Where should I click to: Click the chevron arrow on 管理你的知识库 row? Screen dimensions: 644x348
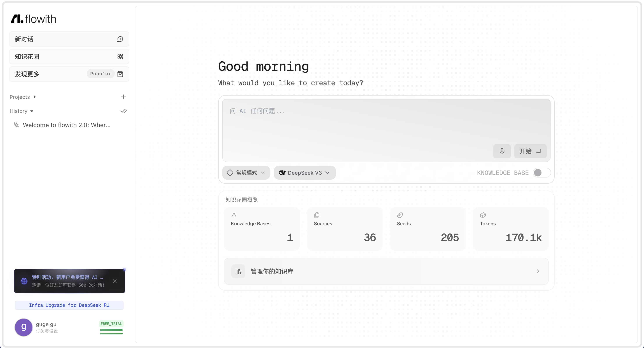pyautogui.click(x=538, y=271)
